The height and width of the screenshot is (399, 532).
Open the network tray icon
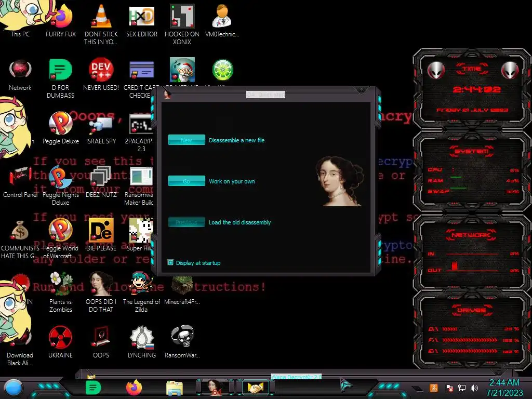[x=462, y=388]
